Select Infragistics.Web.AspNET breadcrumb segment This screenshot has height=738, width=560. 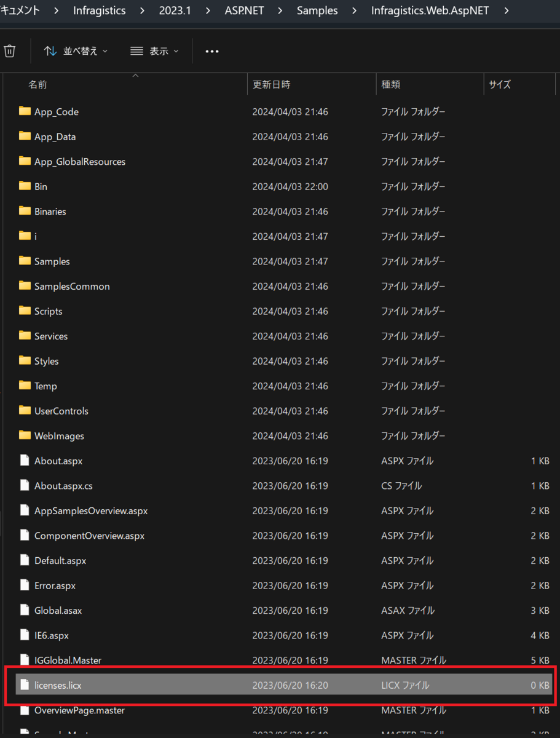tap(430, 10)
